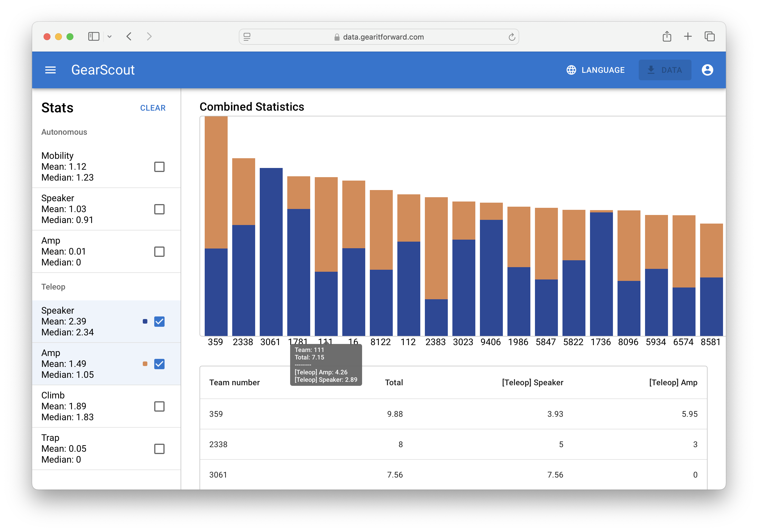Click the Safari share icon

(667, 36)
